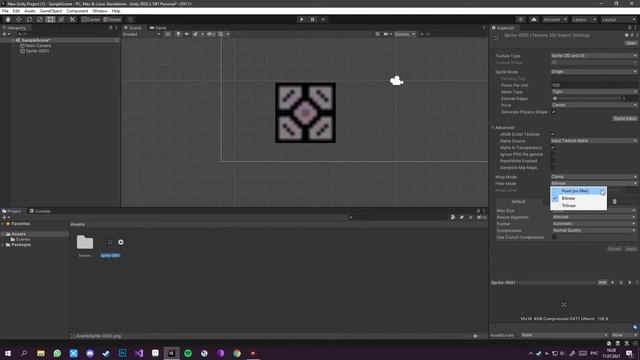Open the Account dropdown
The image size is (640, 360).
[555, 20]
